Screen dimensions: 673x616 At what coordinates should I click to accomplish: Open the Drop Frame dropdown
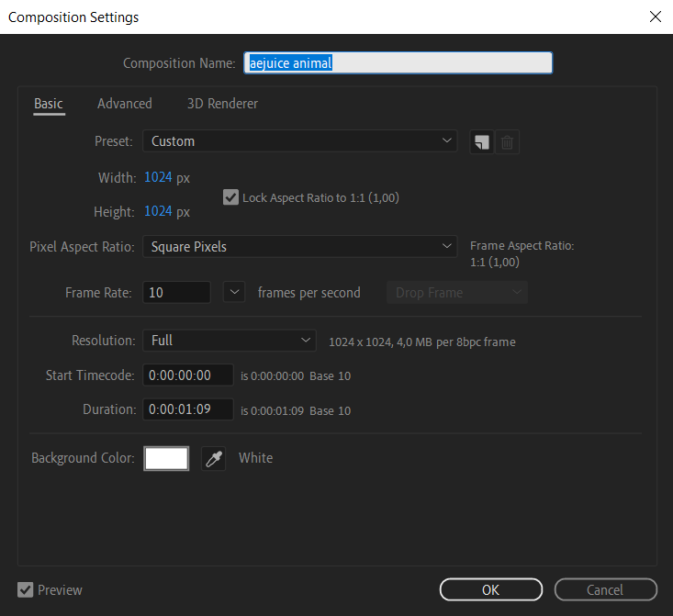pyautogui.click(x=457, y=293)
